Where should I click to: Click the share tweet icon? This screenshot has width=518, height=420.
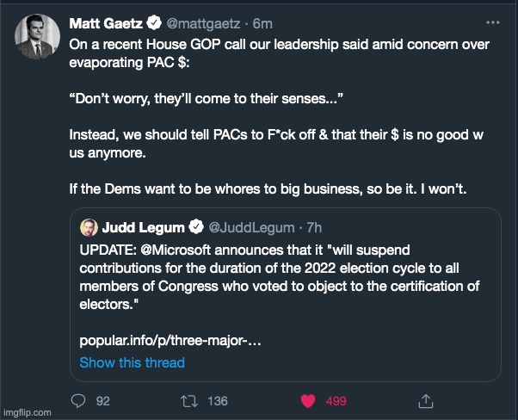425,400
